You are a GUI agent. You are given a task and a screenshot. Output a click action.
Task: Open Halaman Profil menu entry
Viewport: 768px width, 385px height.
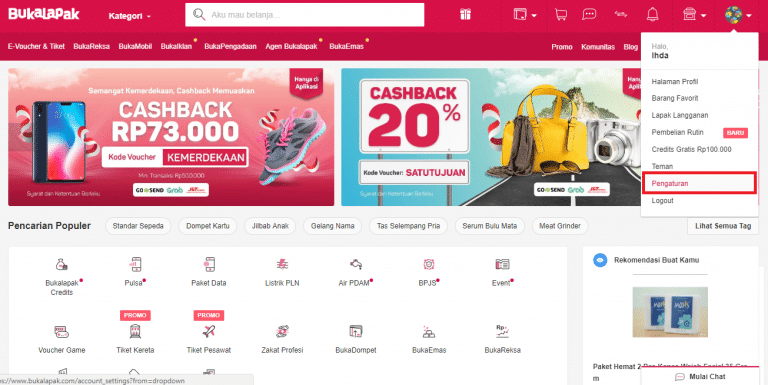pyautogui.click(x=674, y=82)
